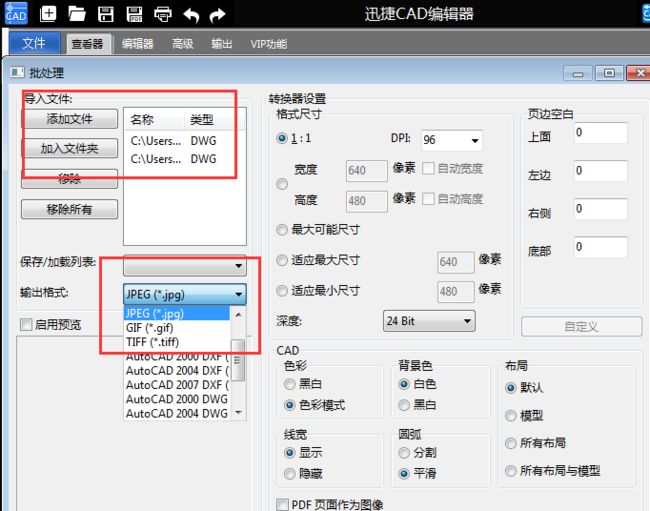Viewport: 650px width, 511px height.
Task: Select 默认 layout radio button
Action: click(x=511, y=388)
